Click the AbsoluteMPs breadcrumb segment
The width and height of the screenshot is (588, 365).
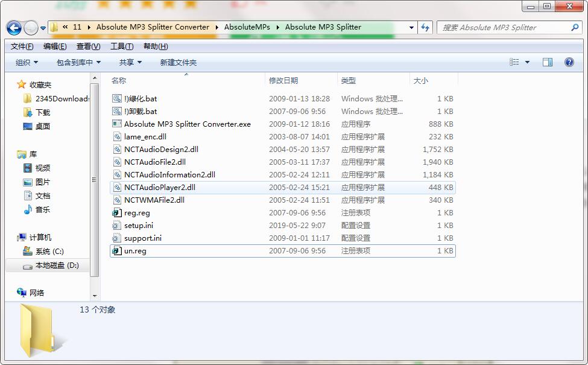(247, 27)
